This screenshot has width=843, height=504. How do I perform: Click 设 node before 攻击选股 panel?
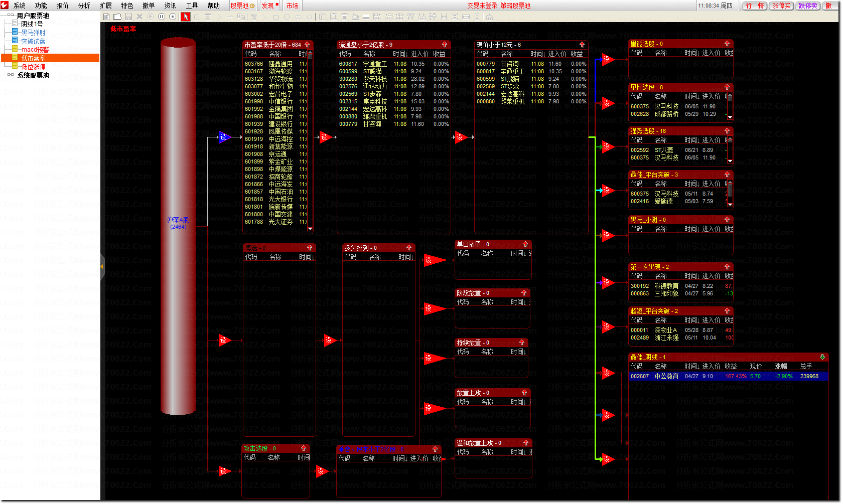[x=224, y=471]
